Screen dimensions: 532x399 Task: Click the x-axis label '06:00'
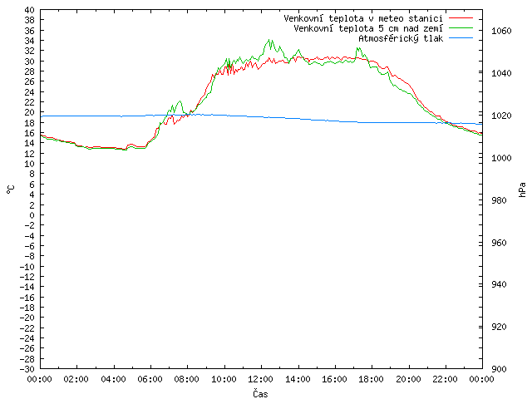(150, 379)
